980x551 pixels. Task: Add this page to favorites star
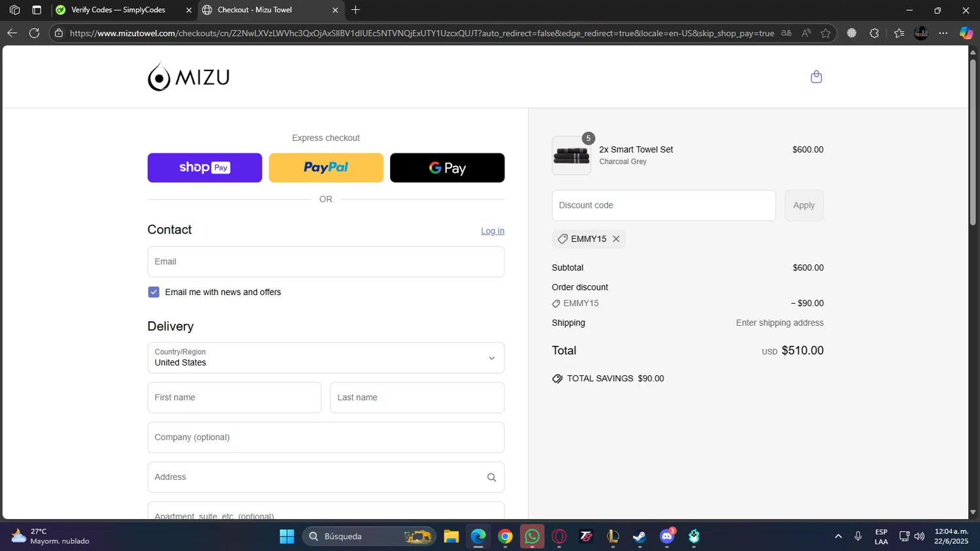pyautogui.click(x=826, y=33)
